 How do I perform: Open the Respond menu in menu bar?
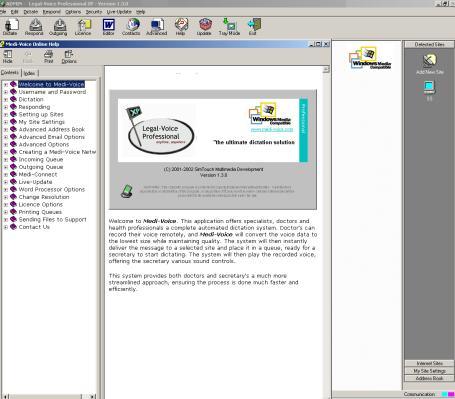pyautogui.click(x=51, y=12)
